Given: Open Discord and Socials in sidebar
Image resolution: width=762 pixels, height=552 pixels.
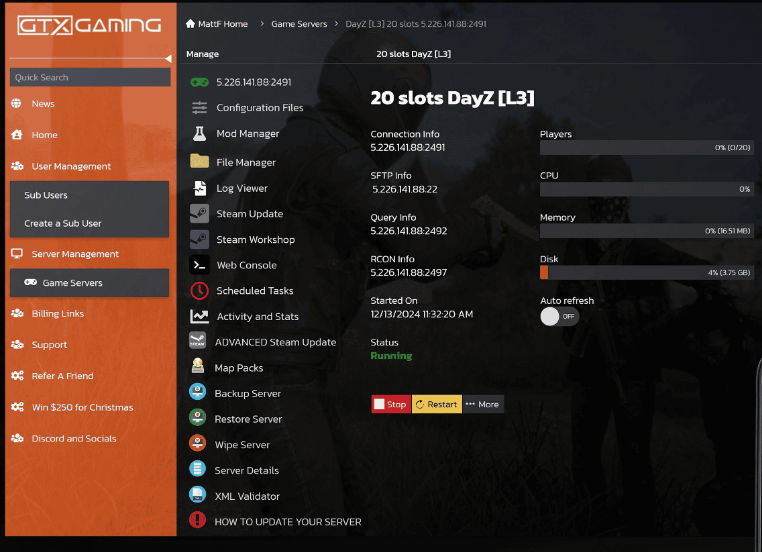Looking at the screenshot, I should [x=74, y=438].
